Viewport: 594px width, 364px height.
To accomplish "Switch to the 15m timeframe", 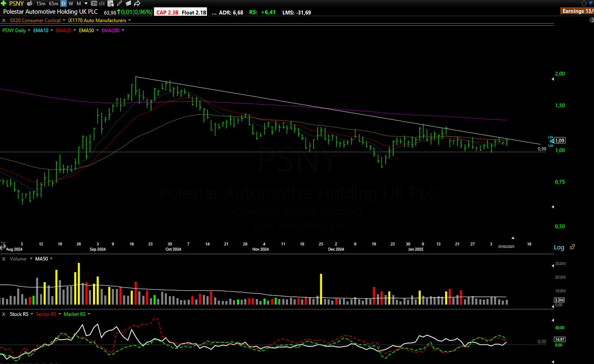I will click(x=40, y=3).
